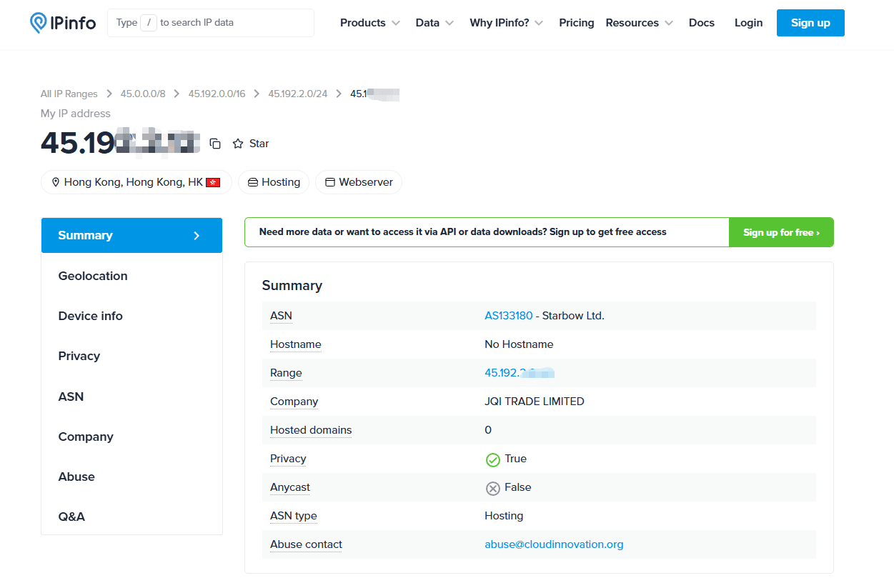Open the All IP Ranges breadcrumb
Image resolution: width=894 pixels, height=588 pixels.
(69, 94)
